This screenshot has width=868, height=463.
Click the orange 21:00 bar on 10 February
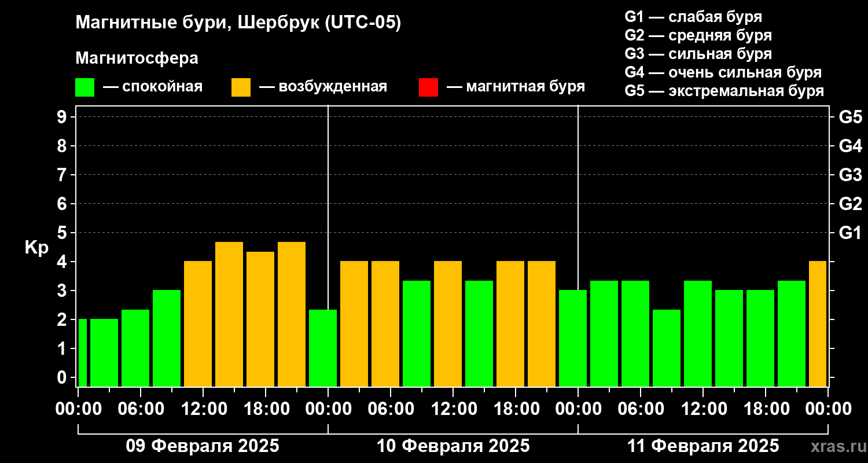pos(542,324)
